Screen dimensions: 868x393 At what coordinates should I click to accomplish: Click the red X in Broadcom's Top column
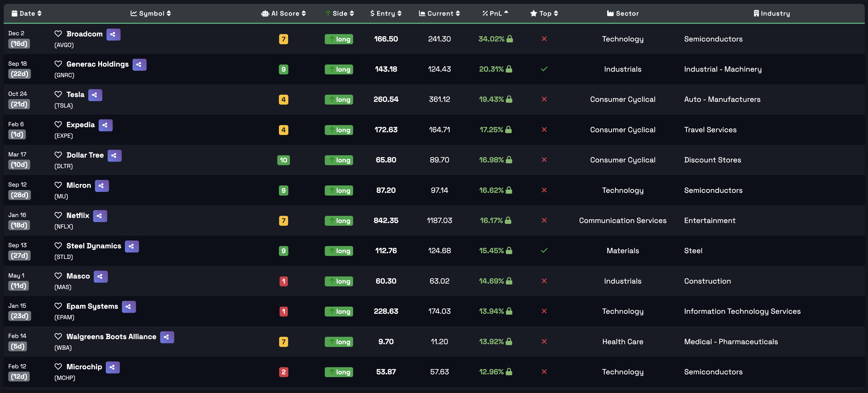pos(544,39)
